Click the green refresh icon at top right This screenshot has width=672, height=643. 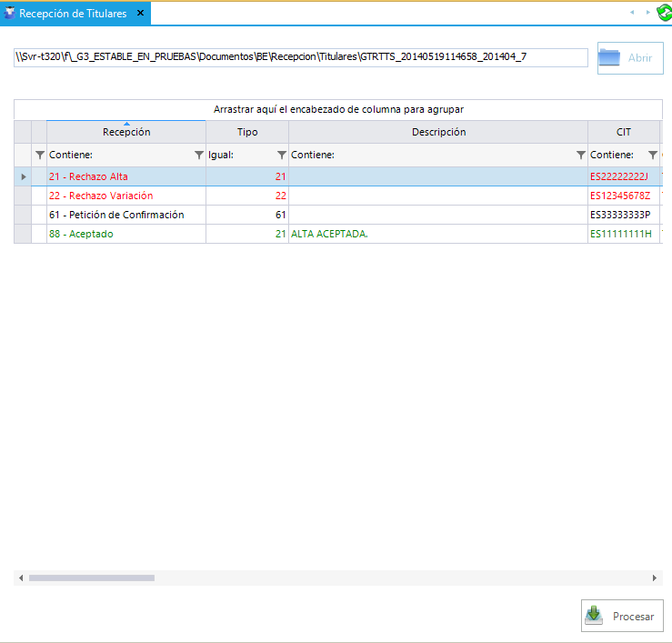665,13
